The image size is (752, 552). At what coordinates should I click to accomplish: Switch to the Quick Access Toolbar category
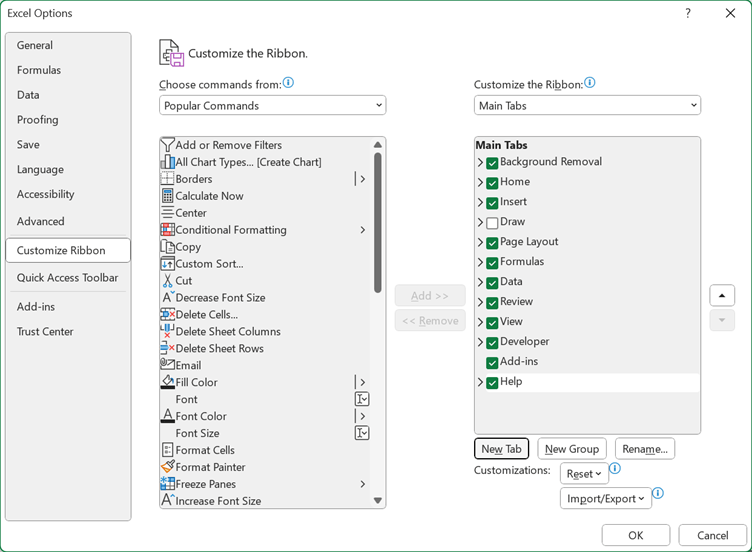click(x=67, y=278)
